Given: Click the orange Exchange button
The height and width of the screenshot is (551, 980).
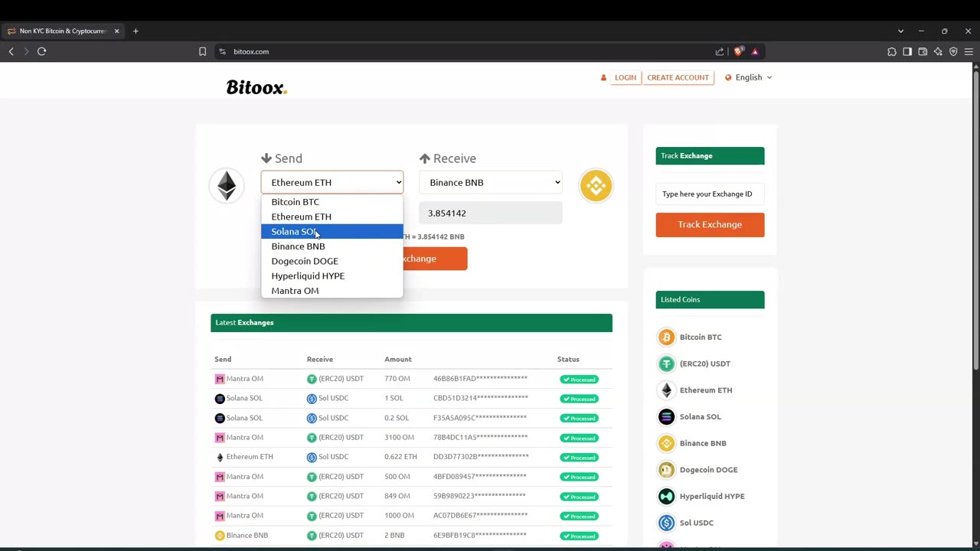Looking at the screenshot, I should click(x=435, y=259).
